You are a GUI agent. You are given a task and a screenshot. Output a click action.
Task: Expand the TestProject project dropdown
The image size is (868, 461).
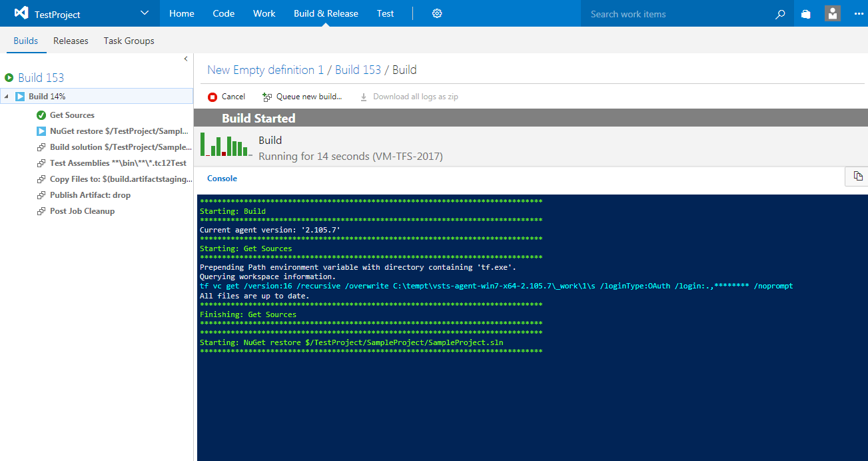(145, 13)
